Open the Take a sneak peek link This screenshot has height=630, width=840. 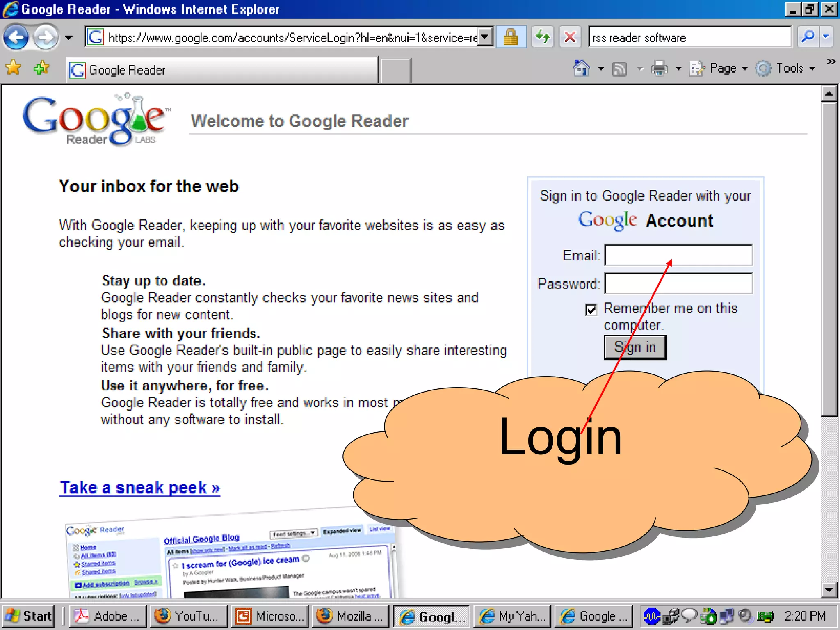click(x=139, y=488)
